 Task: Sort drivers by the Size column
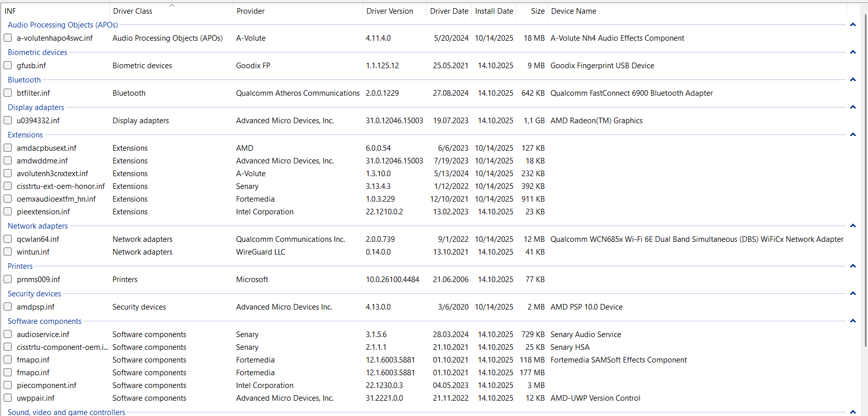(537, 11)
